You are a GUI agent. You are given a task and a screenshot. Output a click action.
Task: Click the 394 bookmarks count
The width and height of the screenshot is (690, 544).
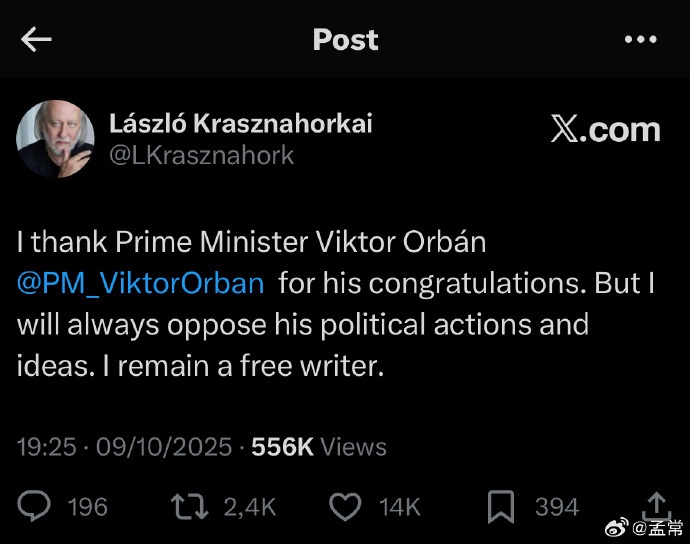[556, 507]
